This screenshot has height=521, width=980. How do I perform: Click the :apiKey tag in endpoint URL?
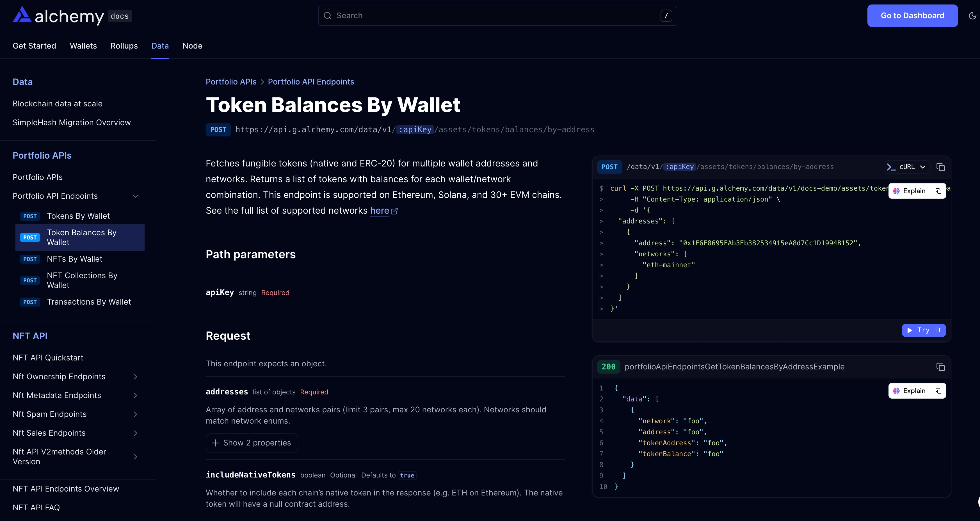coord(415,130)
